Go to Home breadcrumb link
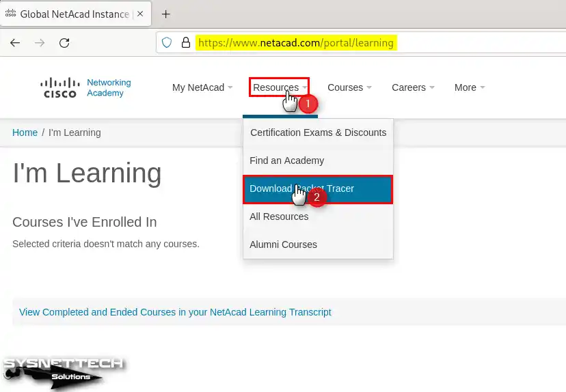 (25, 132)
